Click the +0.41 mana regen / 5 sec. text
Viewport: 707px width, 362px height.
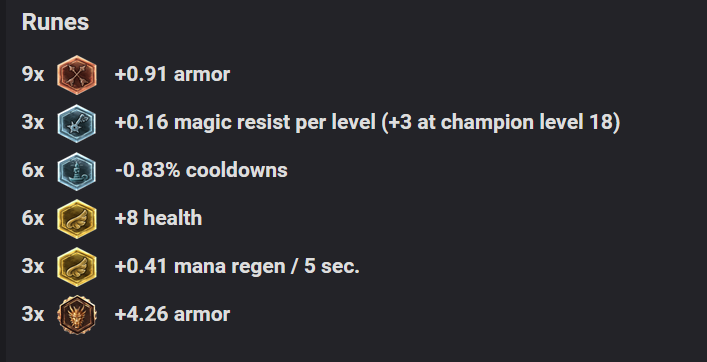point(237,266)
